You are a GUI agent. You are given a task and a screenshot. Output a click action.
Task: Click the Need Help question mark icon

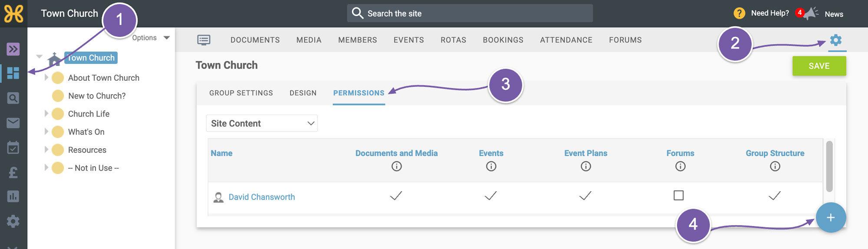[x=740, y=13]
